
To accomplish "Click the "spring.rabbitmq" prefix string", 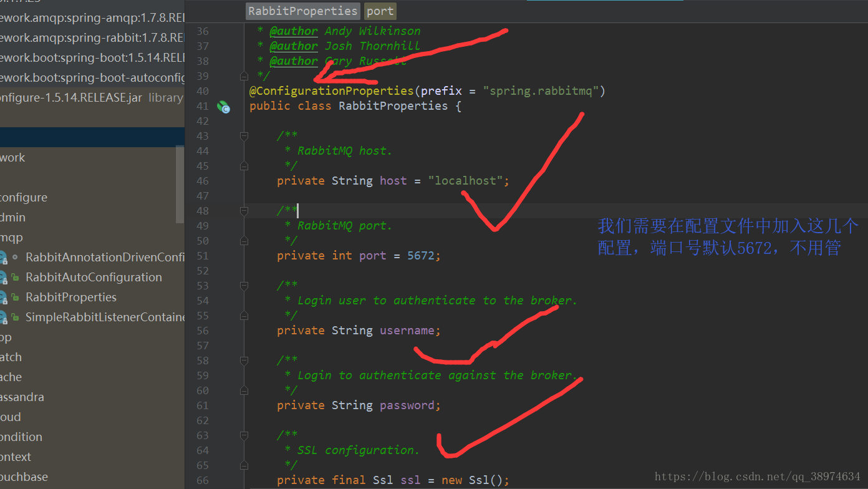I will click(x=541, y=91).
